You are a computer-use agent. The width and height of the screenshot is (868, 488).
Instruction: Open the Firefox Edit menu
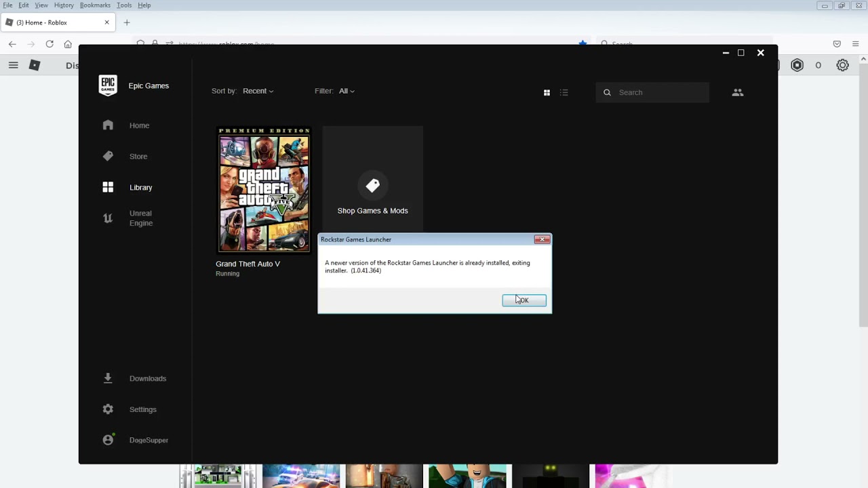(x=24, y=5)
